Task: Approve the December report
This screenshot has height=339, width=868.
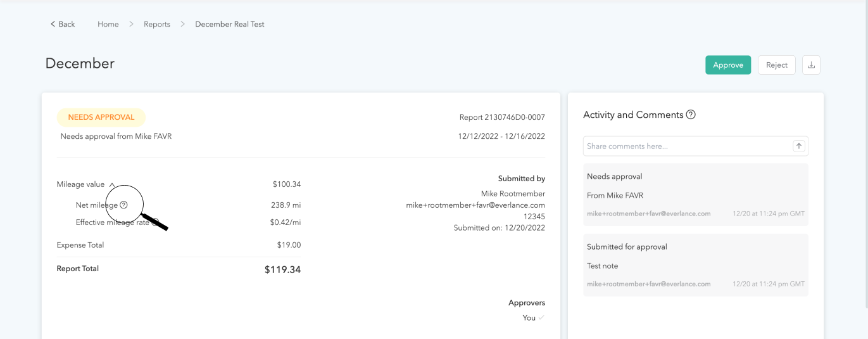Action: coord(728,65)
